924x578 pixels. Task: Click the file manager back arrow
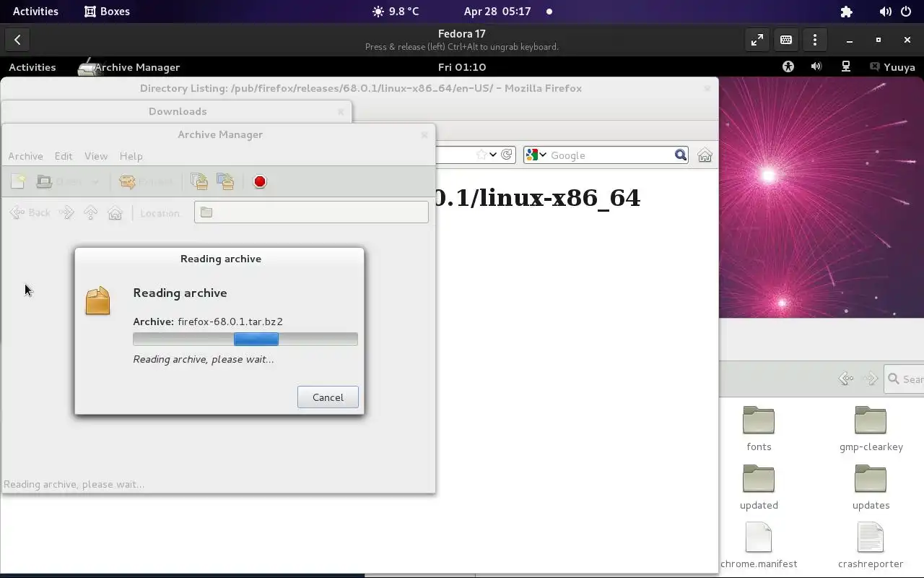pos(846,379)
